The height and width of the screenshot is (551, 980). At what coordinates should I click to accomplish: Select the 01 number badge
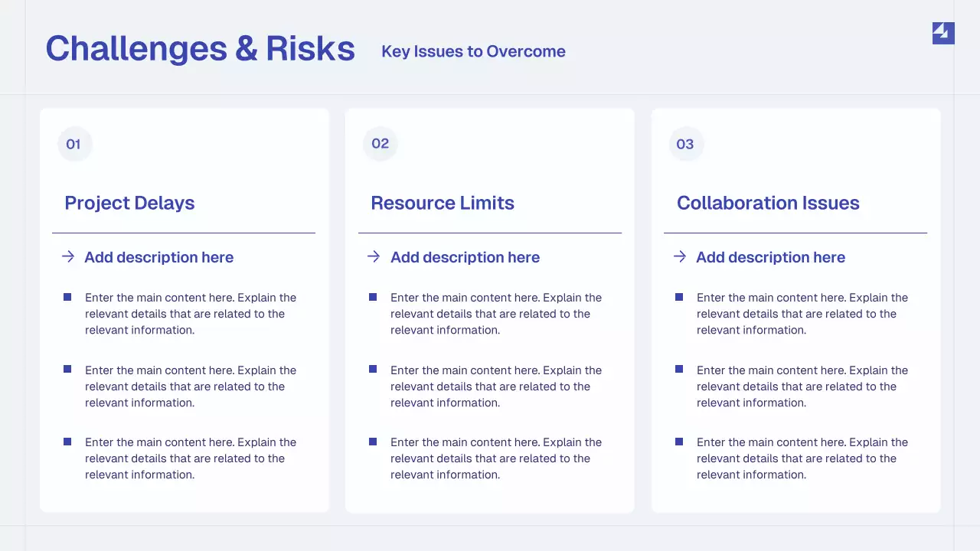click(x=73, y=144)
